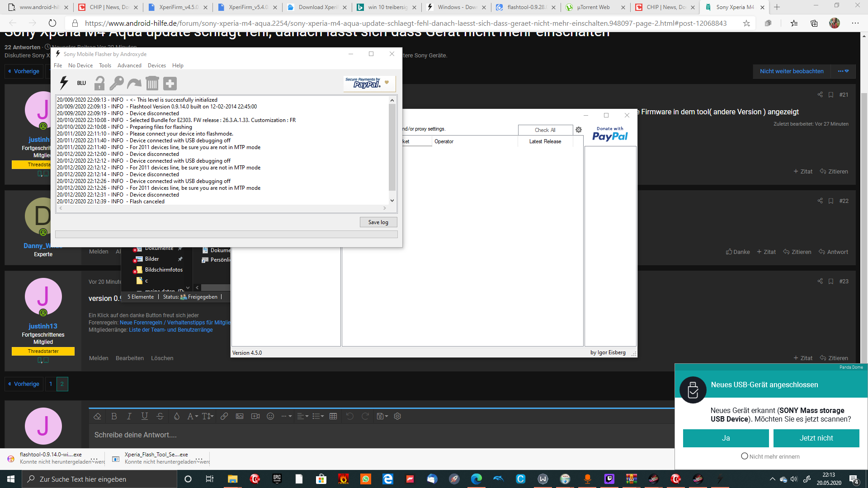
Task: Click the insert media video icon
Action: tap(255, 417)
